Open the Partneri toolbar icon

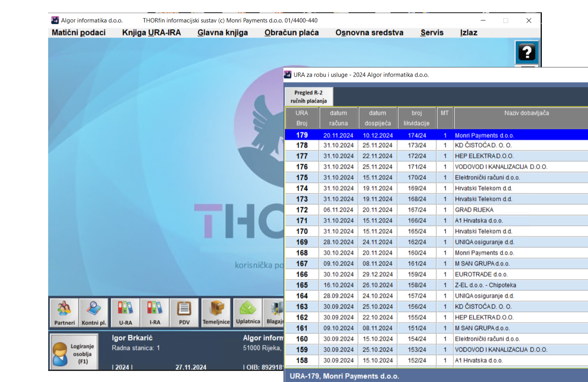64,312
